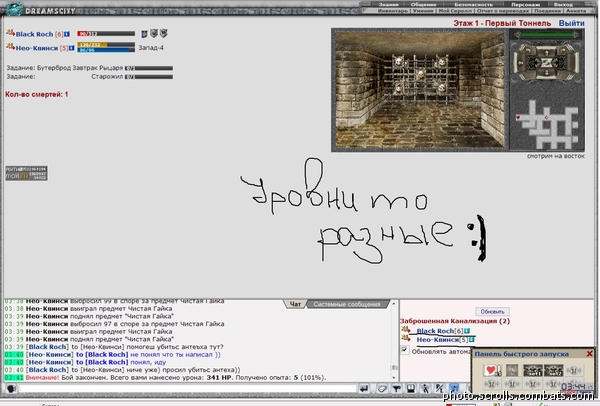Click the dungeon minimap

[547, 123]
